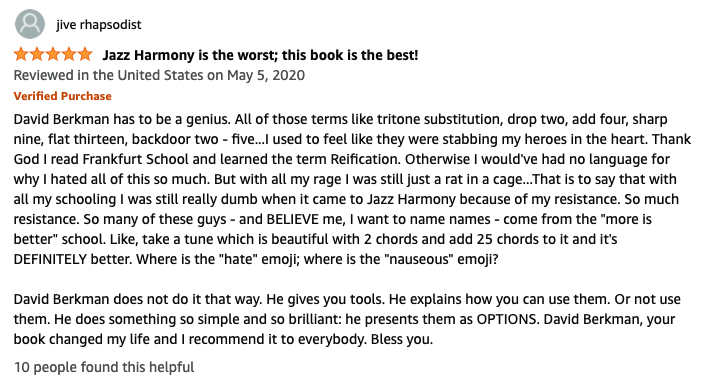Open the jive rhapsodist reviewer profile
The image size is (706, 381).
click(x=99, y=24)
